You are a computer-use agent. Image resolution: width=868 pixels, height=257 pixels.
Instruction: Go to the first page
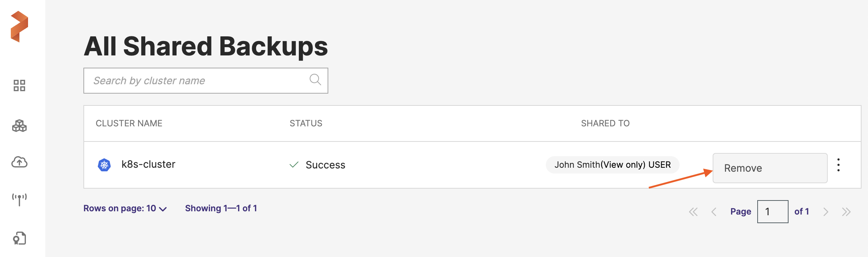[693, 212]
